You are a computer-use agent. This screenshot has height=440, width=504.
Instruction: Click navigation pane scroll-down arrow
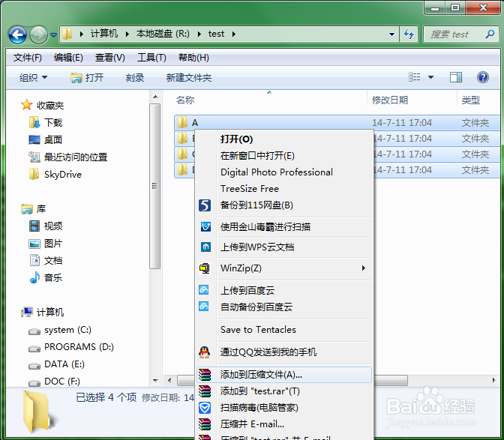(155, 381)
